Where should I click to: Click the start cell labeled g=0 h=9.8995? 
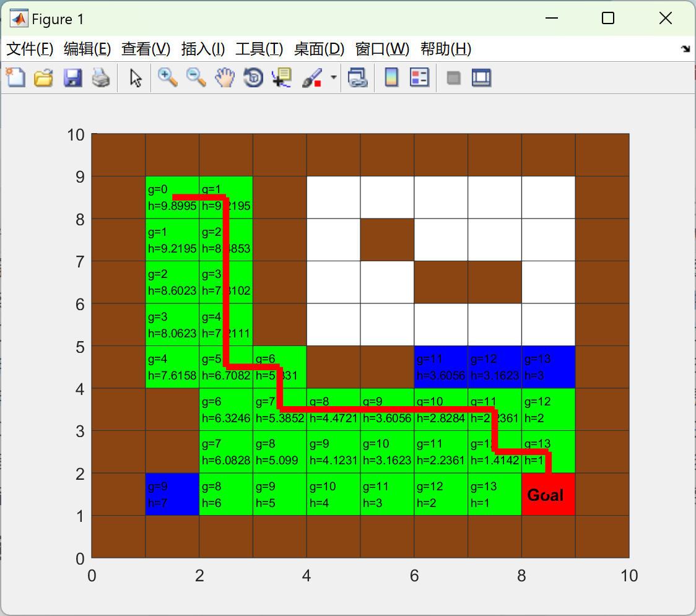[x=172, y=197]
